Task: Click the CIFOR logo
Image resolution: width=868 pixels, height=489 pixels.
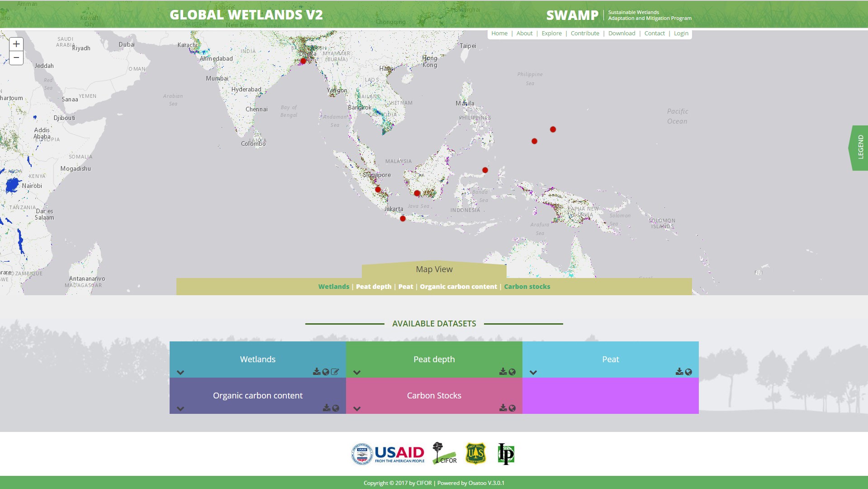Action: click(444, 453)
